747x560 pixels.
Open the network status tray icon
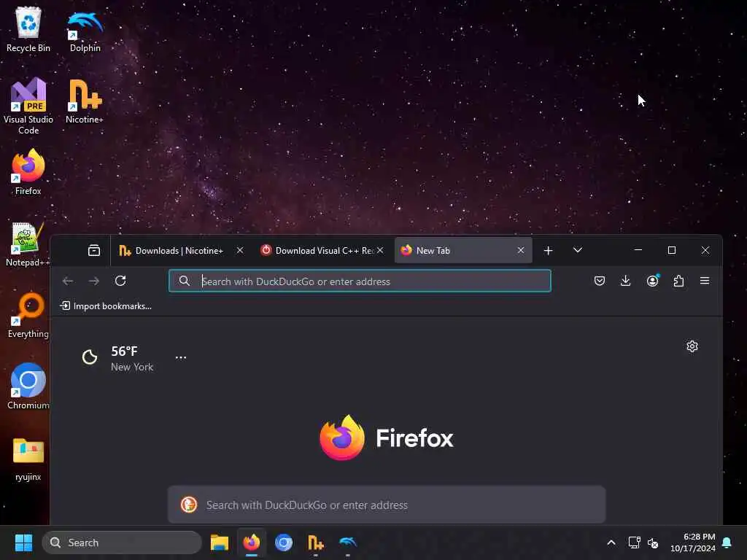tap(634, 542)
